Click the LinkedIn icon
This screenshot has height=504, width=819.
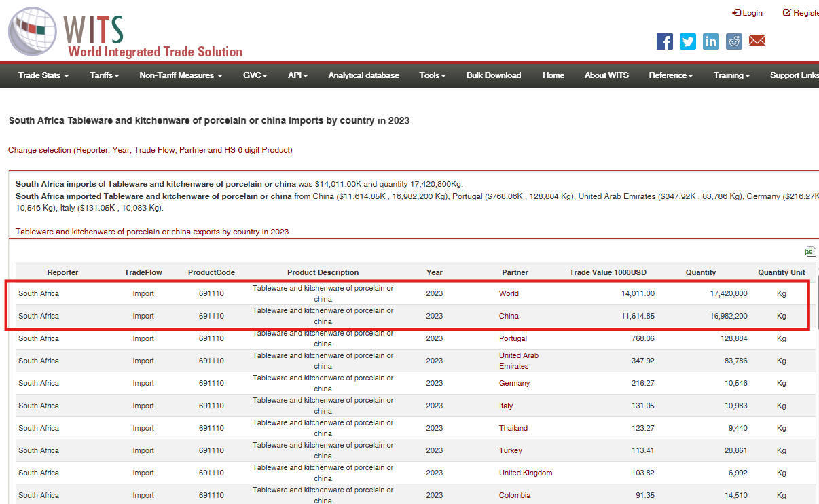pos(711,41)
